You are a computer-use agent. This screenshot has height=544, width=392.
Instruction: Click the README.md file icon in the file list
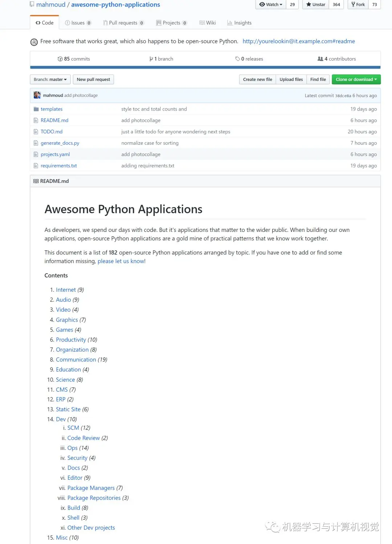point(36,120)
